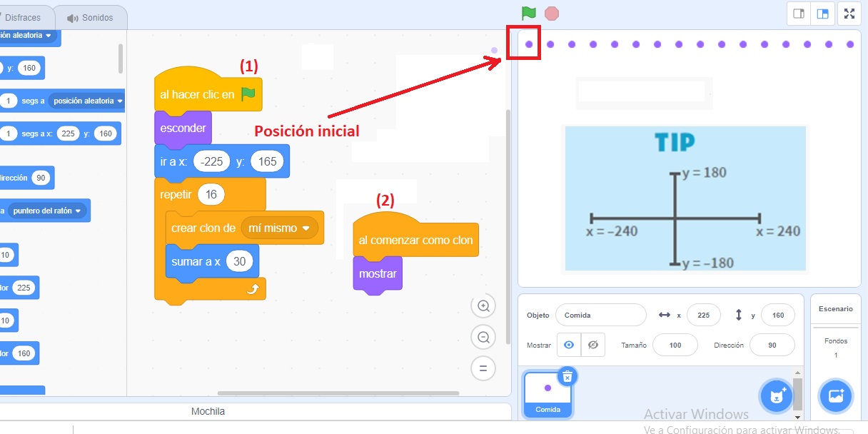Zoom out of the code area
Viewport: 868px width, 434px height.
pos(483,337)
